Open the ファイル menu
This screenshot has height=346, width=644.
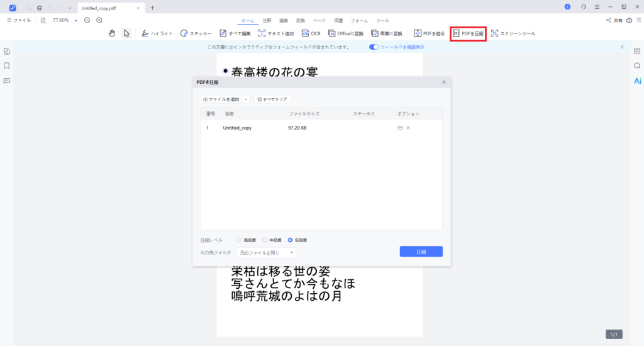click(18, 20)
